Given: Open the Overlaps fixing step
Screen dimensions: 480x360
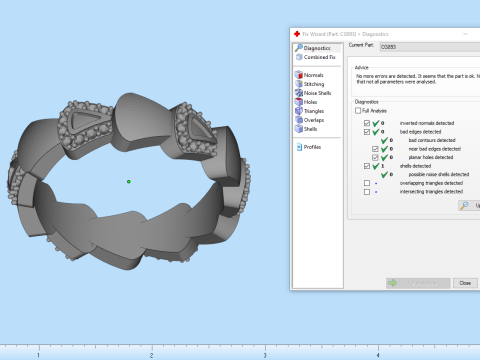Looking at the screenshot, I should [x=310, y=120].
